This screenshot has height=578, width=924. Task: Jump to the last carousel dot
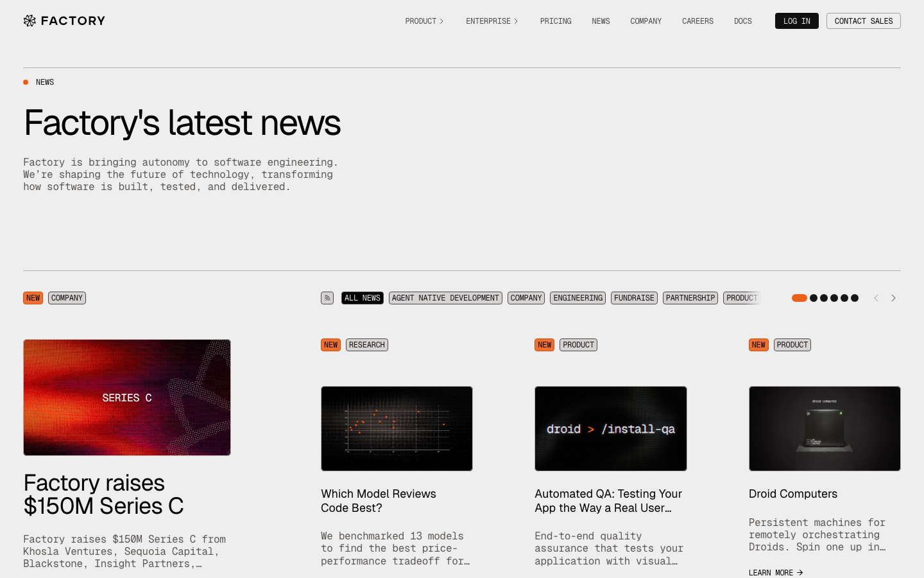(855, 298)
